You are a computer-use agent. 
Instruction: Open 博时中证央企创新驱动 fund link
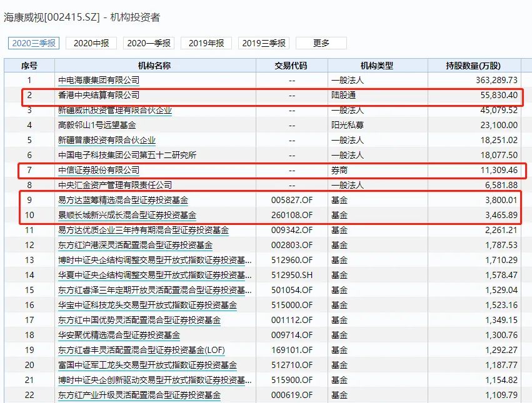click(x=154, y=380)
